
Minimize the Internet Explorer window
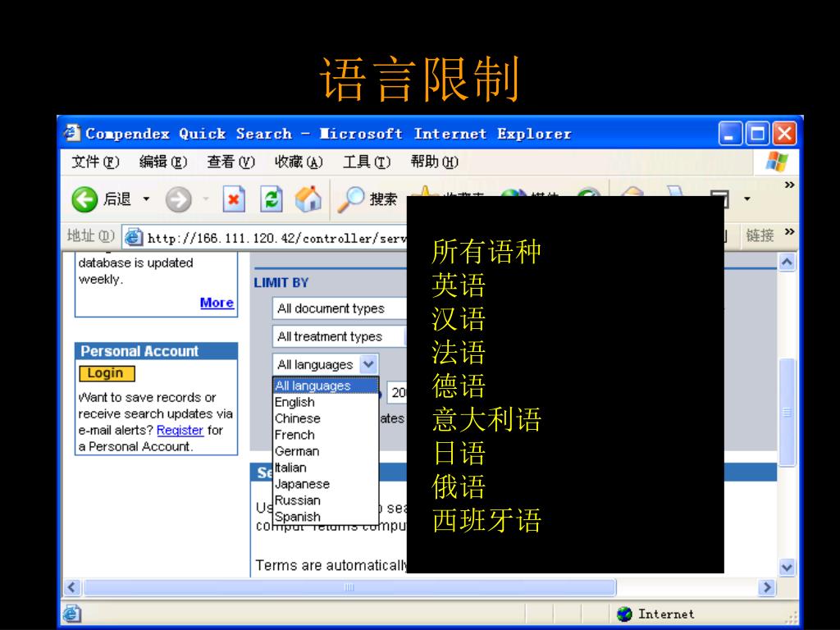[730, 134]
